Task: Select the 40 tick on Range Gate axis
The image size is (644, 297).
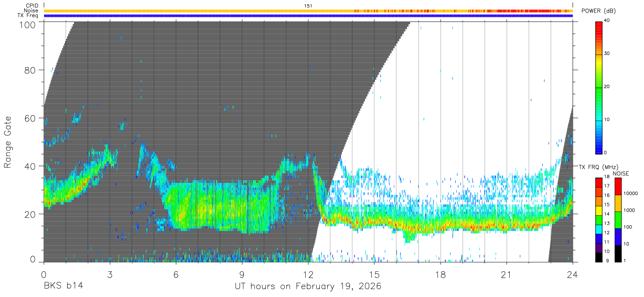Action: (31, 166)
